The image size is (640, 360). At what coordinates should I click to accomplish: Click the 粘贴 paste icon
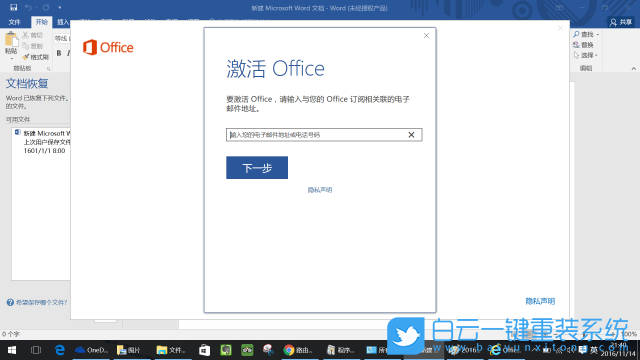click(11, 40)
